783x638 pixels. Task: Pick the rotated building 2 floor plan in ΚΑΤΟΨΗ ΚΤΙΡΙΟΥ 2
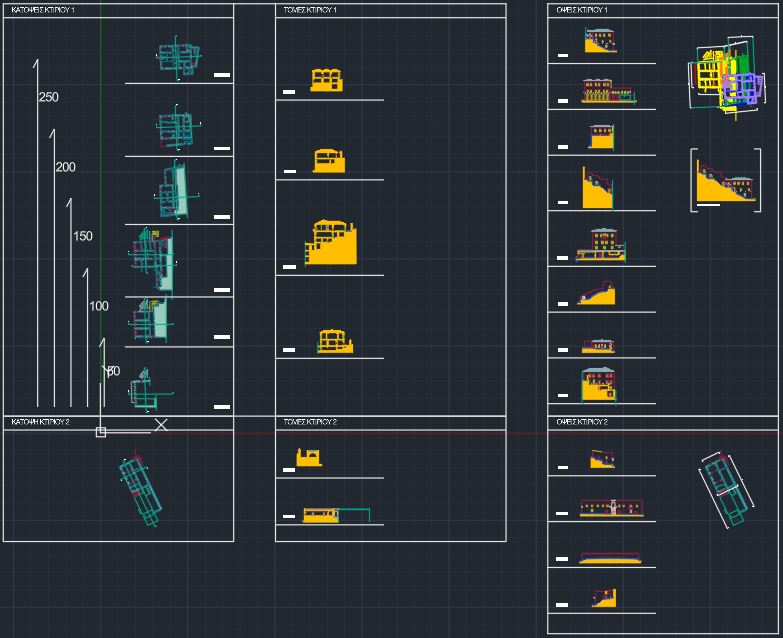tap(139, 490)
